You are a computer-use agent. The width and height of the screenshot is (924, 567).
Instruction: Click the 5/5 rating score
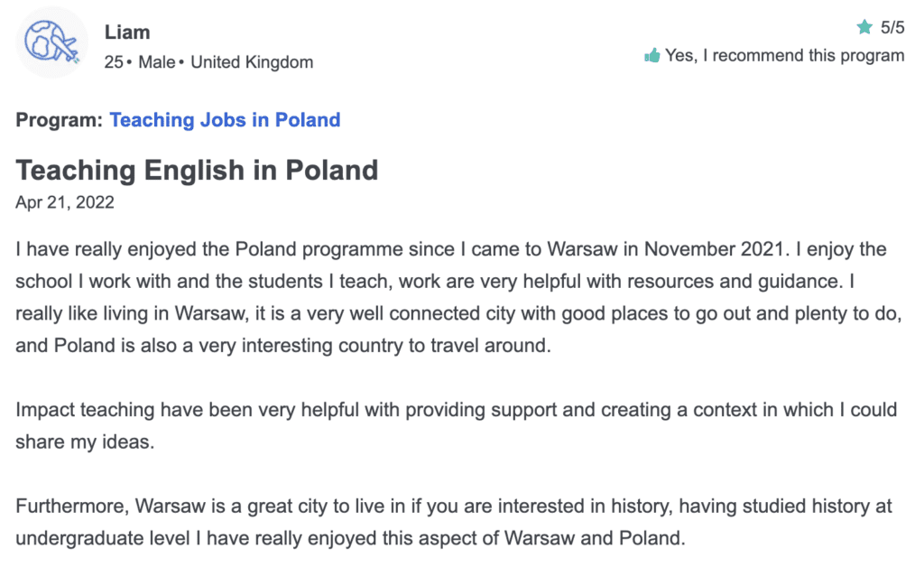(x=892, y=27)
